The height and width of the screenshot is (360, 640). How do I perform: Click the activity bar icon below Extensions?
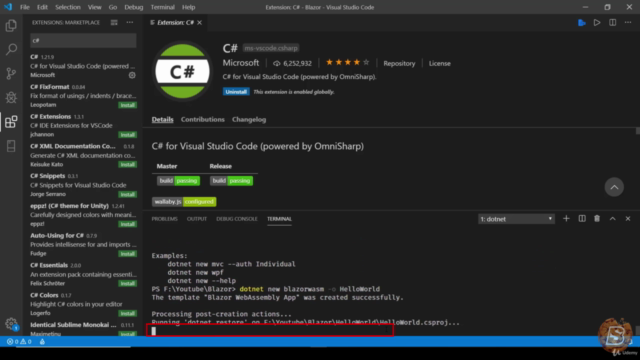pos(11,146)
